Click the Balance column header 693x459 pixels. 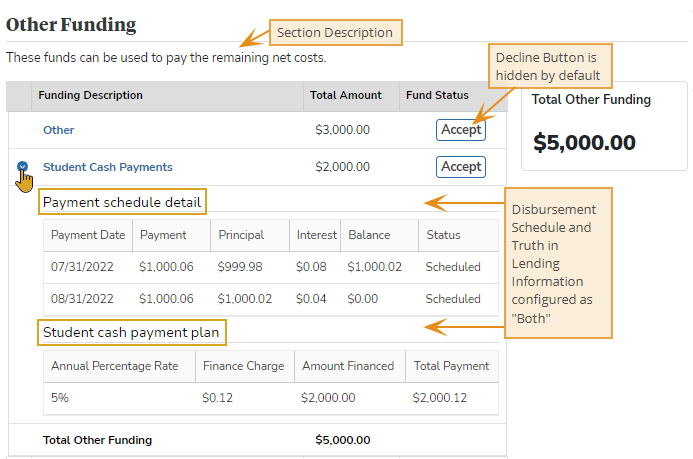(x=369, y=235)
